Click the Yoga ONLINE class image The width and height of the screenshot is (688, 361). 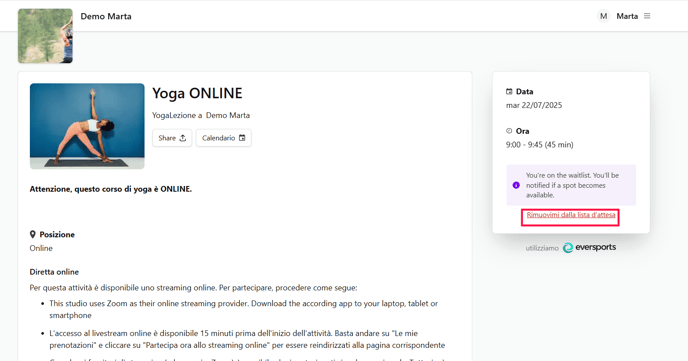point(87,126)
